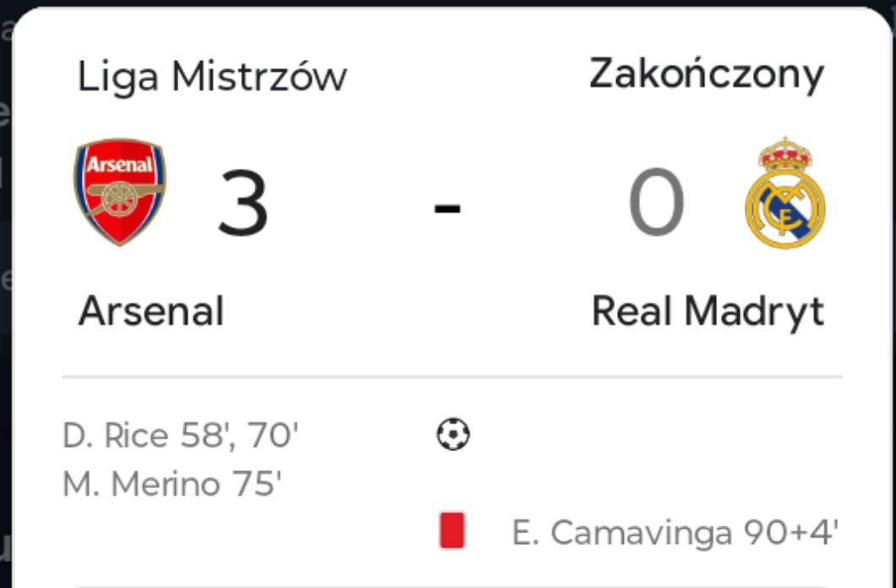Click Rice's 70' goal minute
The height and width of the screenshot is (588, 896).
pyautogui.click(x=273, y=436)
